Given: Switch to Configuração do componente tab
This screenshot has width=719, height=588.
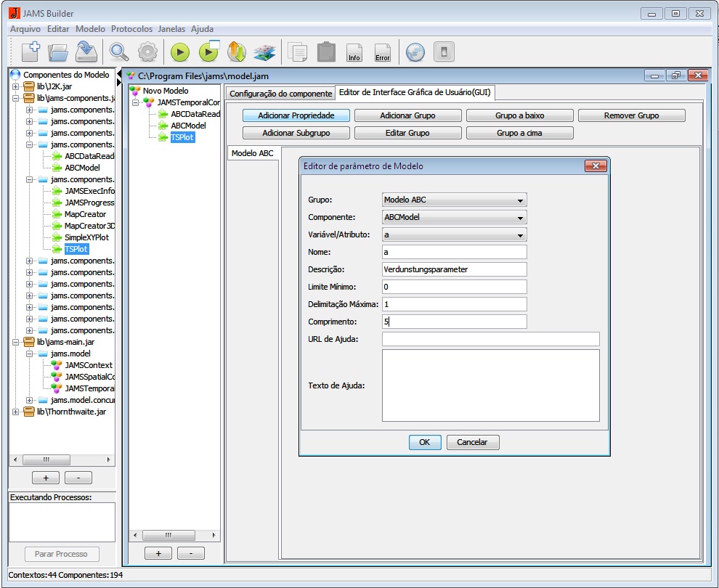Looking at the screenshot, I should (x=280, y=94).
